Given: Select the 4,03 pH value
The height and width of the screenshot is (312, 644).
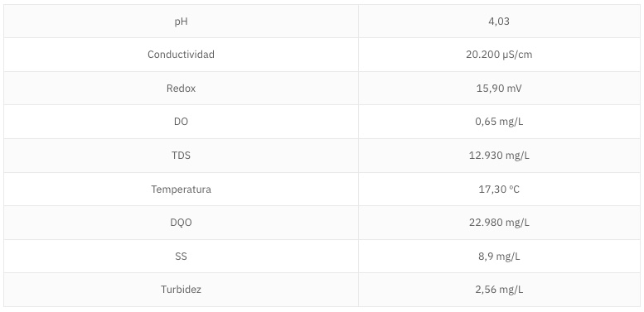Looking at the screenshot, I should [x=499, y=22].
